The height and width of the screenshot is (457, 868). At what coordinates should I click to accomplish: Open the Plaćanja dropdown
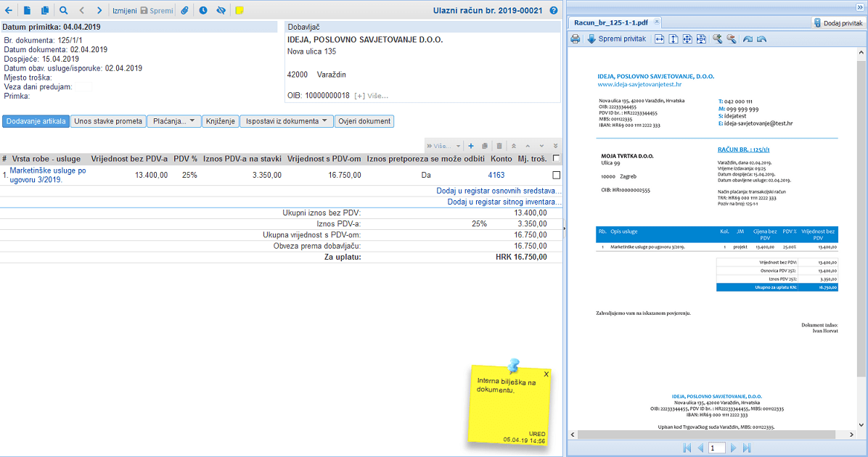tap(174, 121)
